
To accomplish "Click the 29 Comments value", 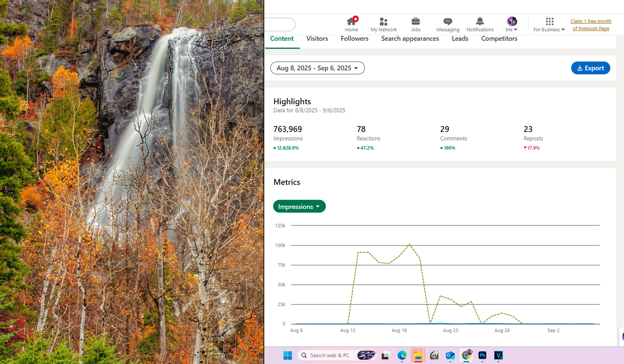I will point(445,129).
